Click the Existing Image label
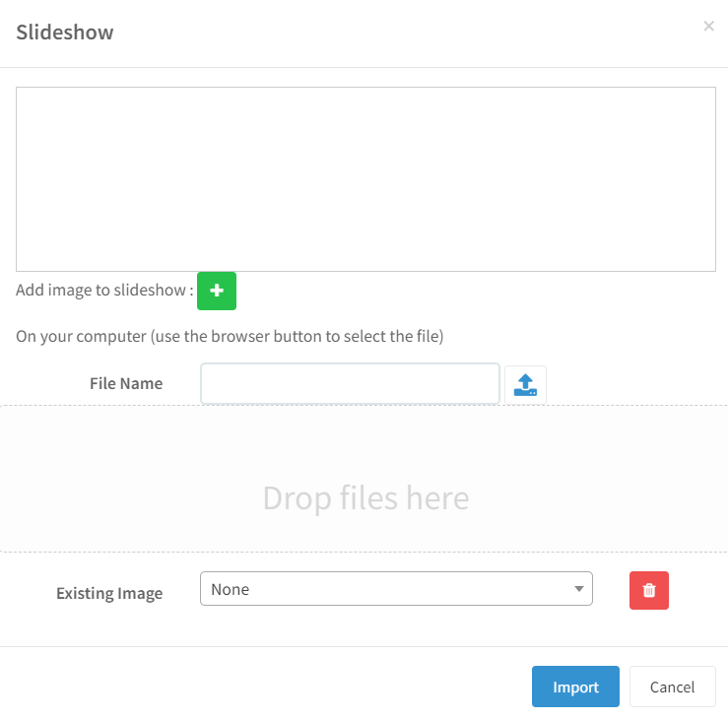The image size is (728, 720). [x=109, y=593]
